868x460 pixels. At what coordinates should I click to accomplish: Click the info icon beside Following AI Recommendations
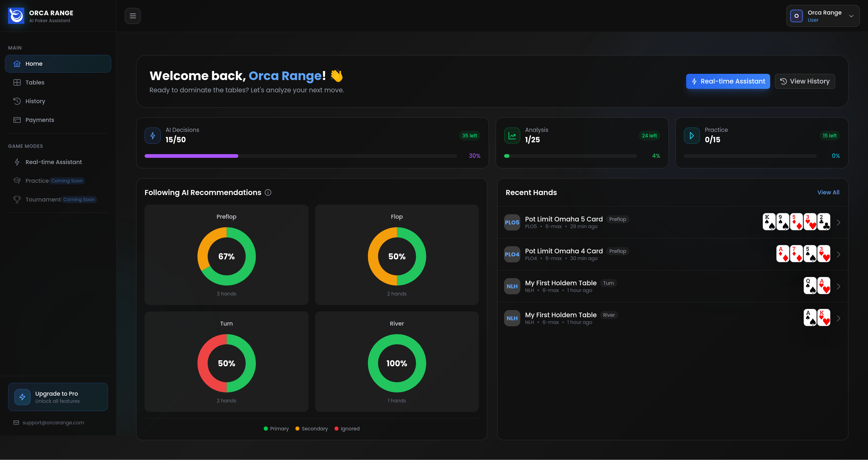[x=268, y=193]
